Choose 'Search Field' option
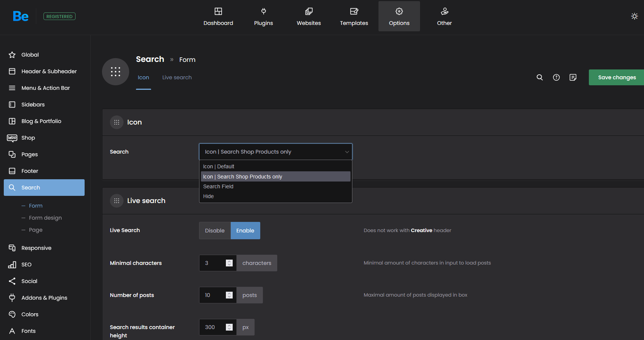644x340 pixels. coord(276,186)
